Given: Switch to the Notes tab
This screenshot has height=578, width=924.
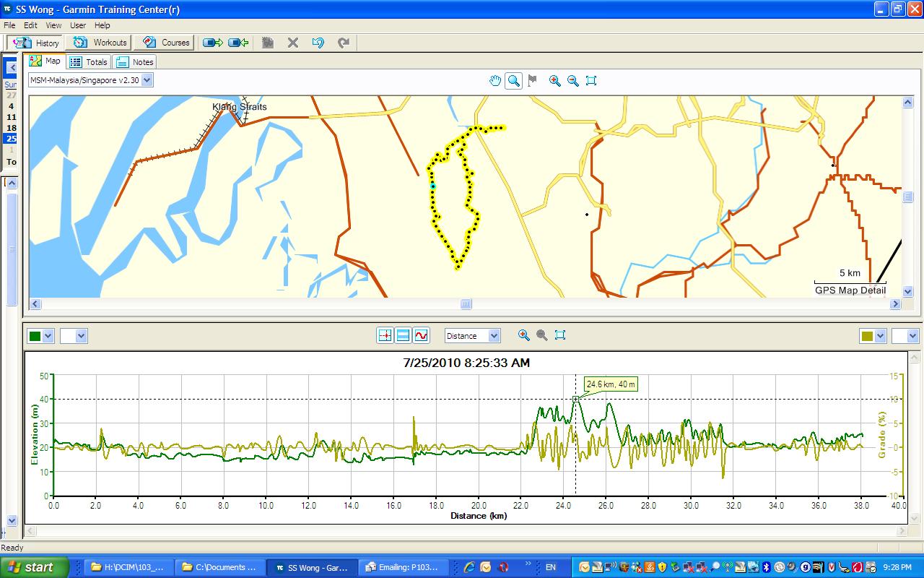Looking at the screenshot, I should [x=135, y=62].
